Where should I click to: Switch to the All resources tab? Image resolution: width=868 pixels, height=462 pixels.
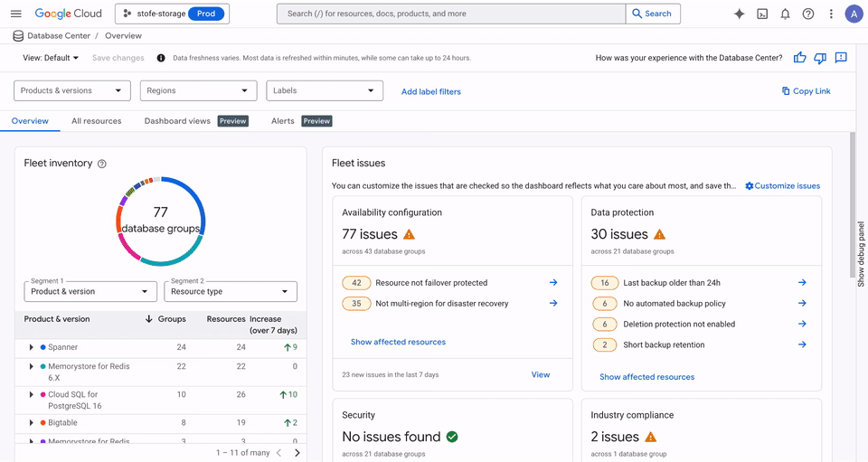[96, 121]
